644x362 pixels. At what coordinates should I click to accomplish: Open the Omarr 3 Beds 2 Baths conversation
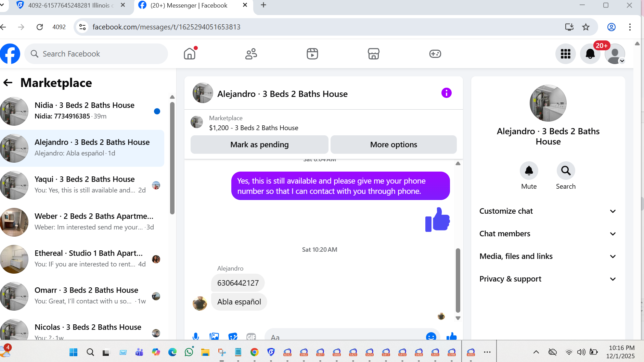tap(82, 296)
